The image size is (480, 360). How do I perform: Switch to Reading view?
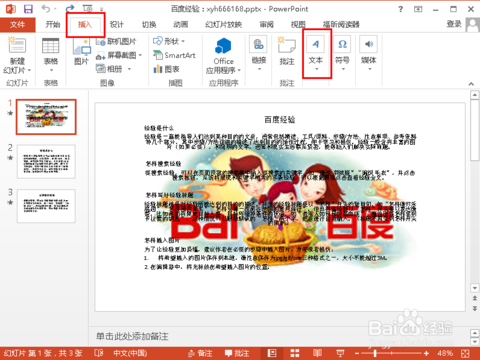317,353
